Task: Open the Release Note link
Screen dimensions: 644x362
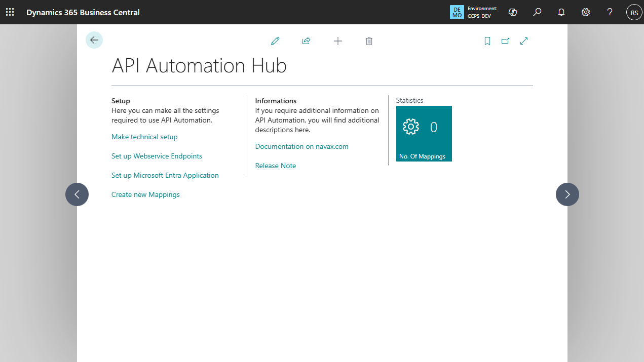Action: tap(276, 166)
